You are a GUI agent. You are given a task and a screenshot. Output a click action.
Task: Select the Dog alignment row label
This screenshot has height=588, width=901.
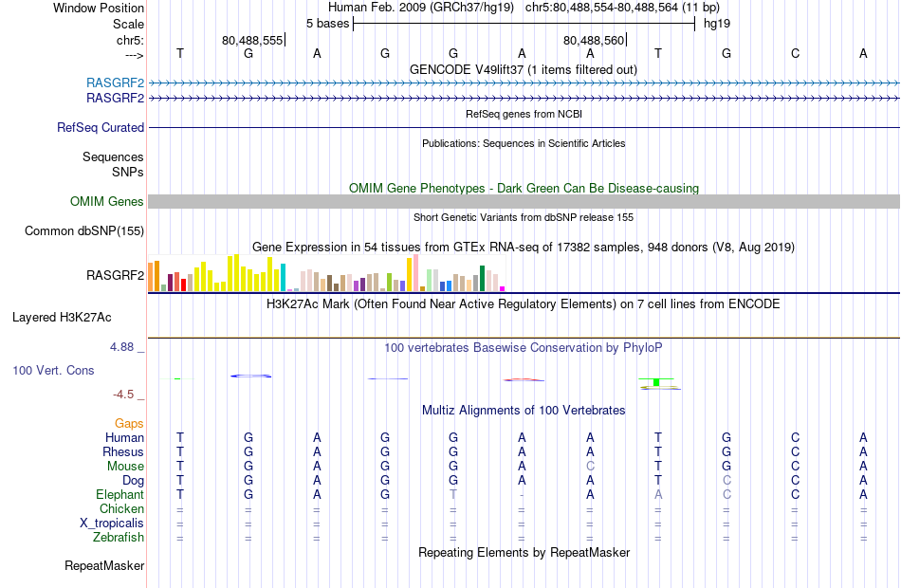[x=133, y=481]
